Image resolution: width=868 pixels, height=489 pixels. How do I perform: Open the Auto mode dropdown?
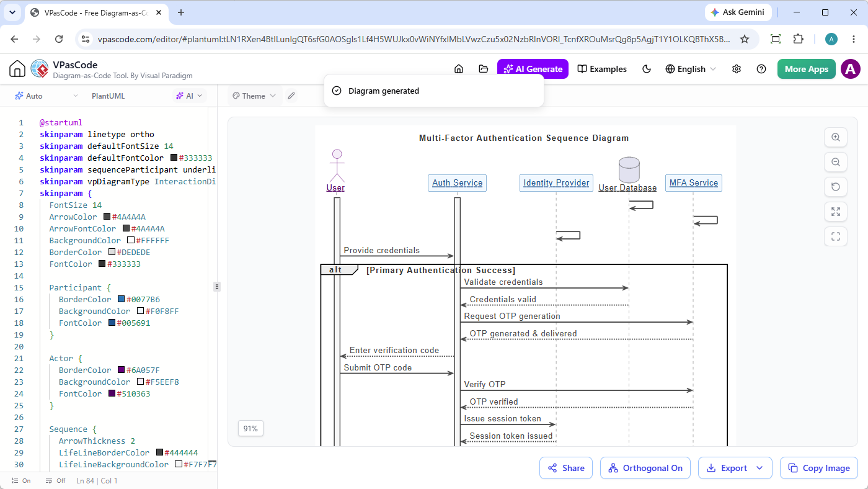click(46, 96)
